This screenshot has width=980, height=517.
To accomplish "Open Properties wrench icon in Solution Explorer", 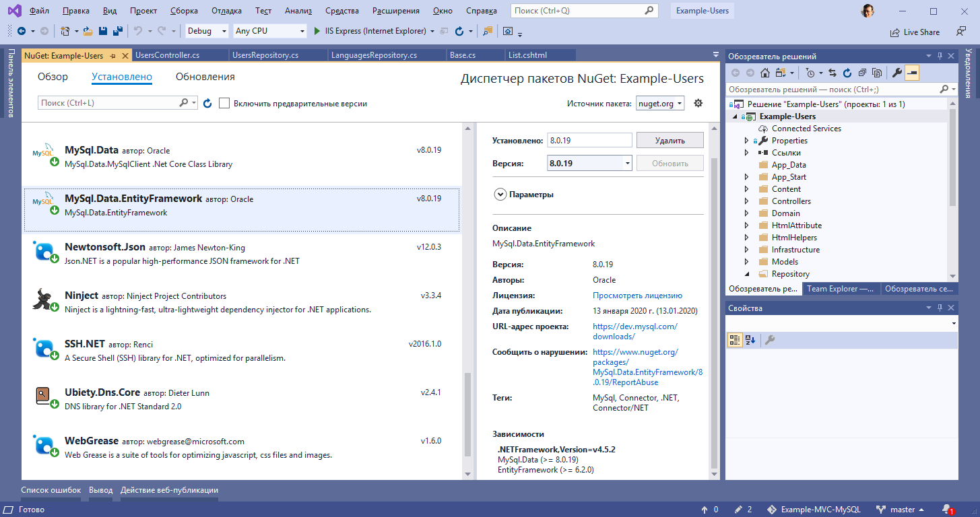I will pyautogui.click(x=896, y=73).
